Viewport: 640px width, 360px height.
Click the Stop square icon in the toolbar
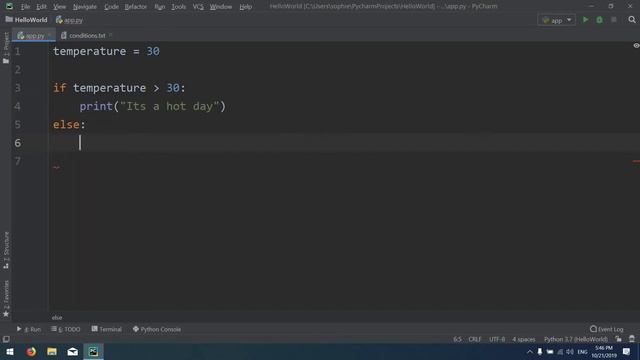(613, 20)
